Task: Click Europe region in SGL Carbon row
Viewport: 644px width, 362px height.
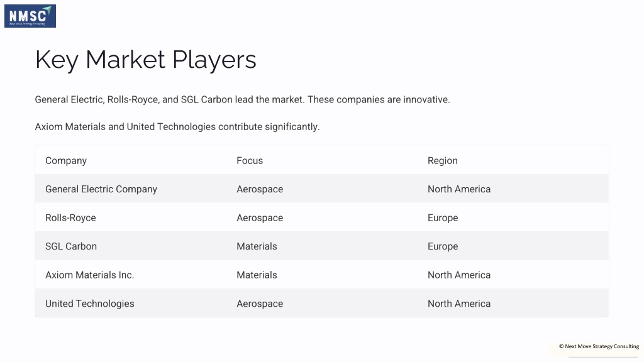Action: tap(443, 246)
